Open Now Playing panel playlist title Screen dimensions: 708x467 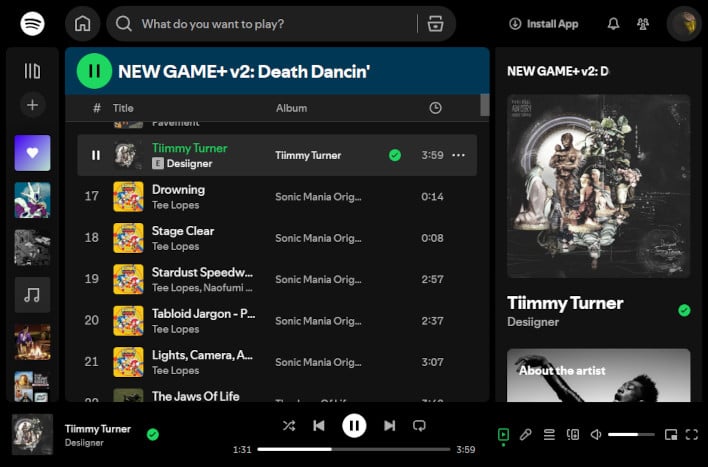coord(558,71)
